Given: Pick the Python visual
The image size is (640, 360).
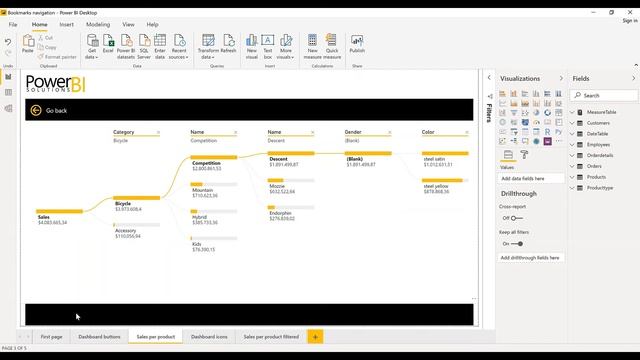Looking at the screenshot, I should click(558, 131).
